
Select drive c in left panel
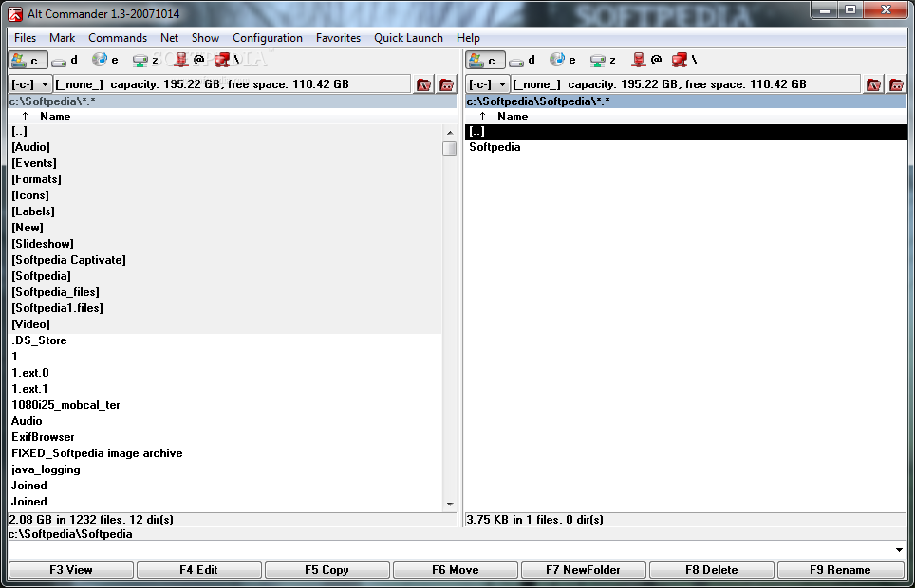point(28,60)
